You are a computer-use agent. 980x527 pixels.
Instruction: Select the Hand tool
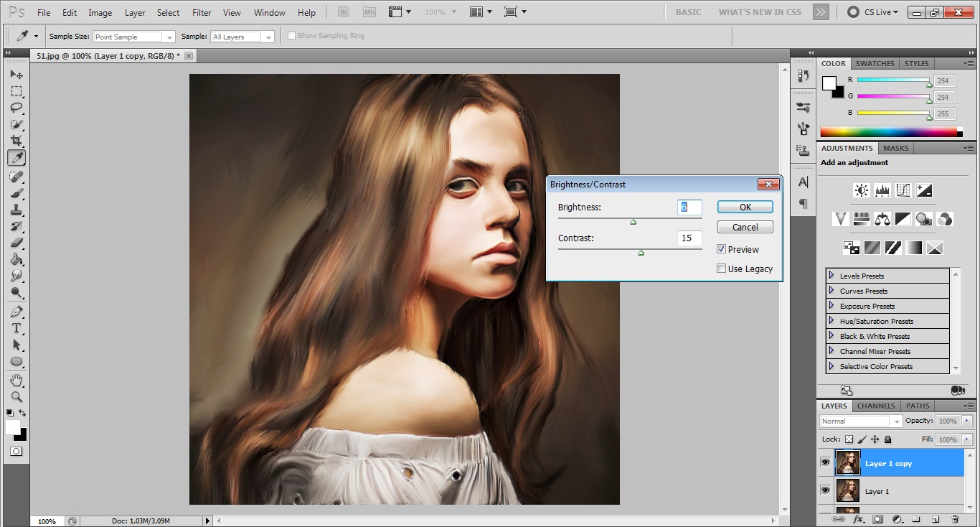point(16,380)
